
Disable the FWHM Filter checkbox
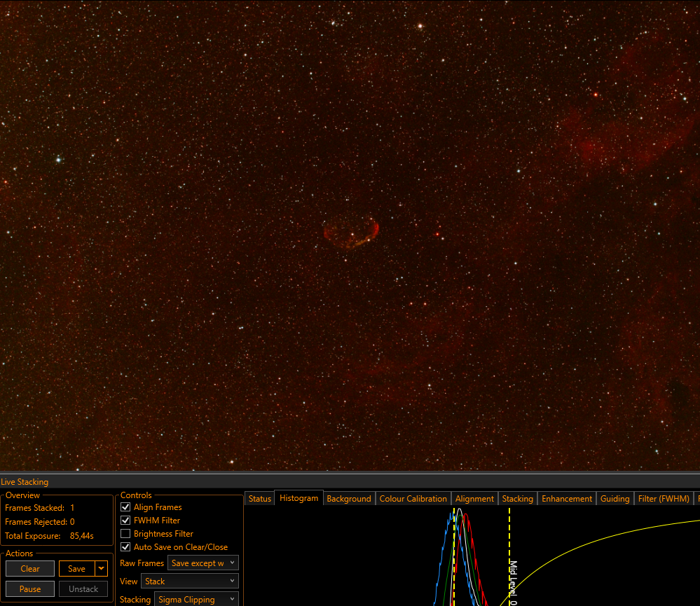click(x=125, y=521)
